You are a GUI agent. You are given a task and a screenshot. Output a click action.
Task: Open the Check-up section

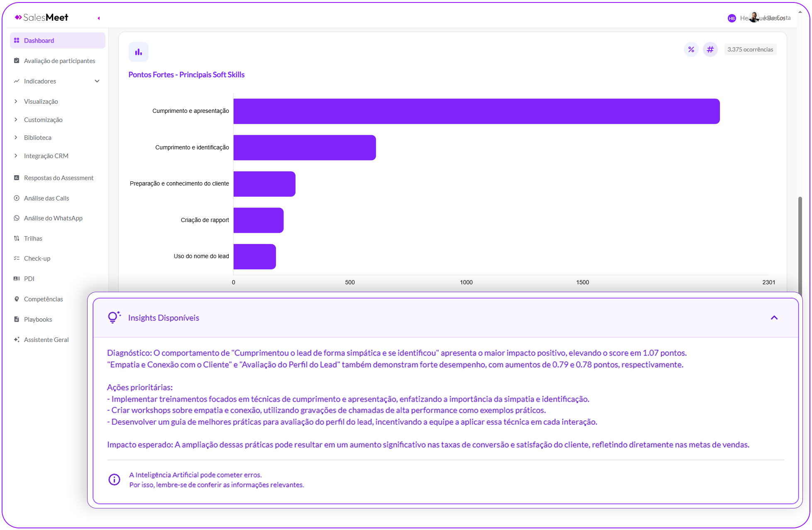[37, 259]
